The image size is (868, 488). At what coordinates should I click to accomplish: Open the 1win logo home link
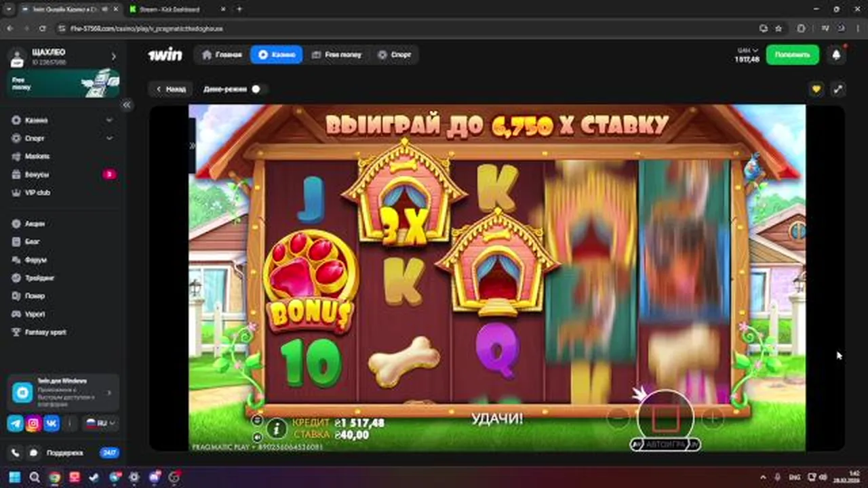(165, 55)
